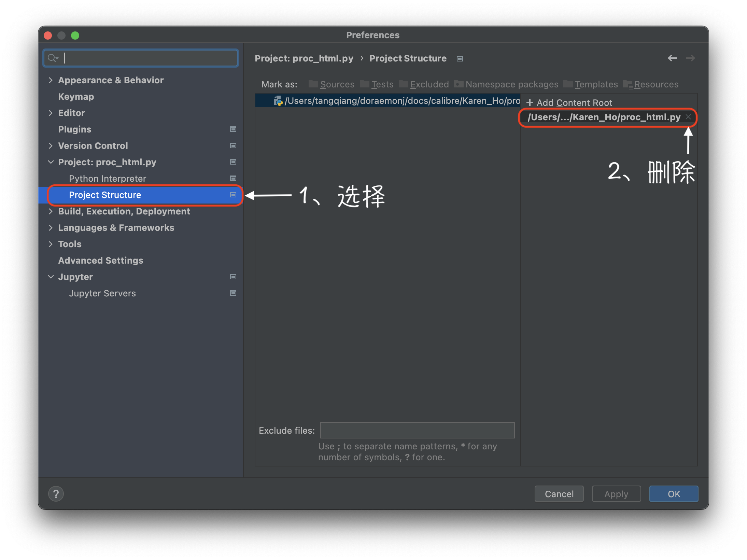Image resolution: width=747 pixels, height=560 pixels.
Task: Select Python Interpreter in the sidebar
Action: (107, 178)
